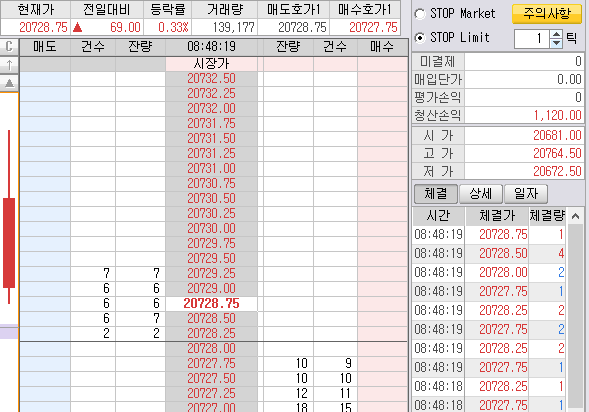
Task: Click price 20728.50 in the ladder
Action: point(211,319)
